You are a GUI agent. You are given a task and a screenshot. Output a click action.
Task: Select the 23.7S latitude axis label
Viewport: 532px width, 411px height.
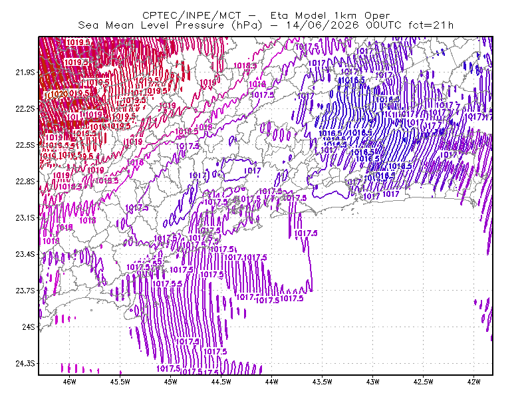click(25, 291)
